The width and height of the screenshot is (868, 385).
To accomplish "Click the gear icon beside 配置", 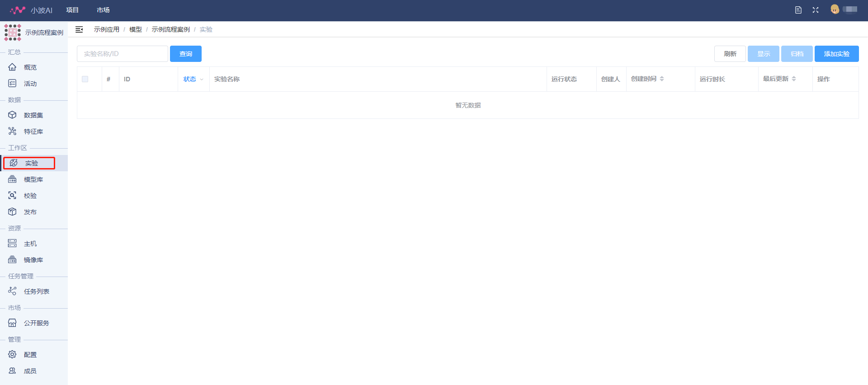I will [x=12, y=354].
